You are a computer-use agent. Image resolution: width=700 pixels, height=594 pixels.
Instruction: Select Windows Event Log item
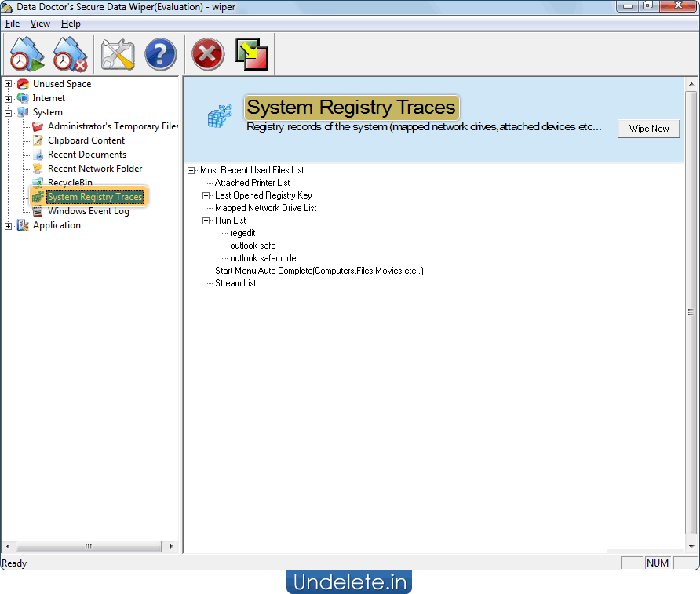tap(89, 211)
